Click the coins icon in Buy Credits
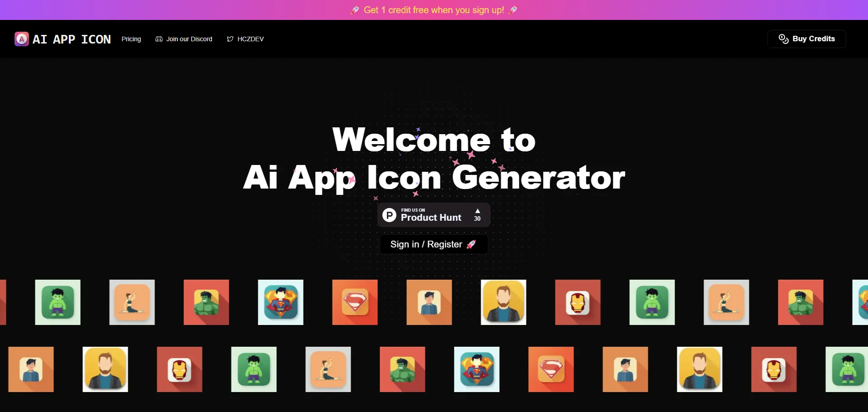This screenshot has height=412, width=868. point(783,39)
